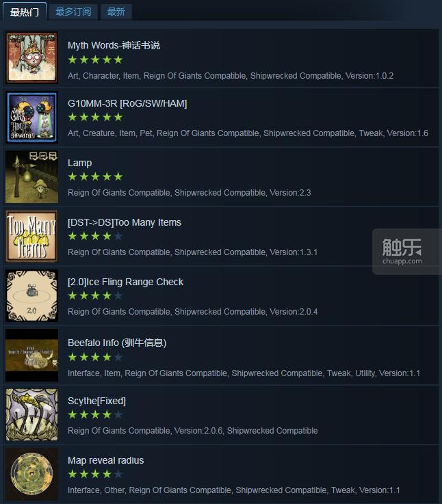Open [DST->DS]Too Many Items title link
This screenshot has width=442, height=504.
[x=125, y=222]
